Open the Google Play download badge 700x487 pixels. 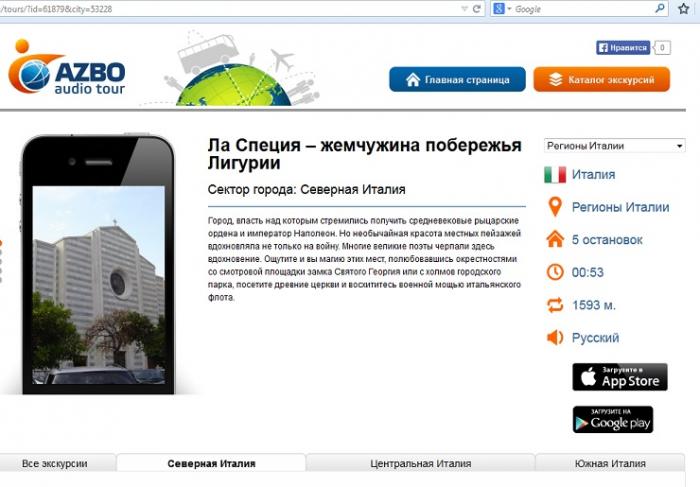(612, 420)
